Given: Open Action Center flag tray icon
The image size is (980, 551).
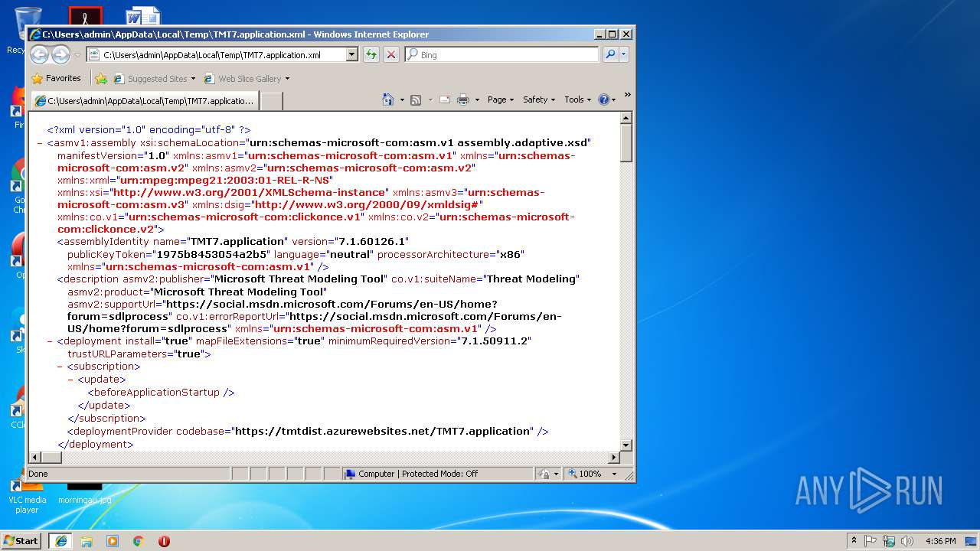Looking at the screenshot, I should pos(871,540).
